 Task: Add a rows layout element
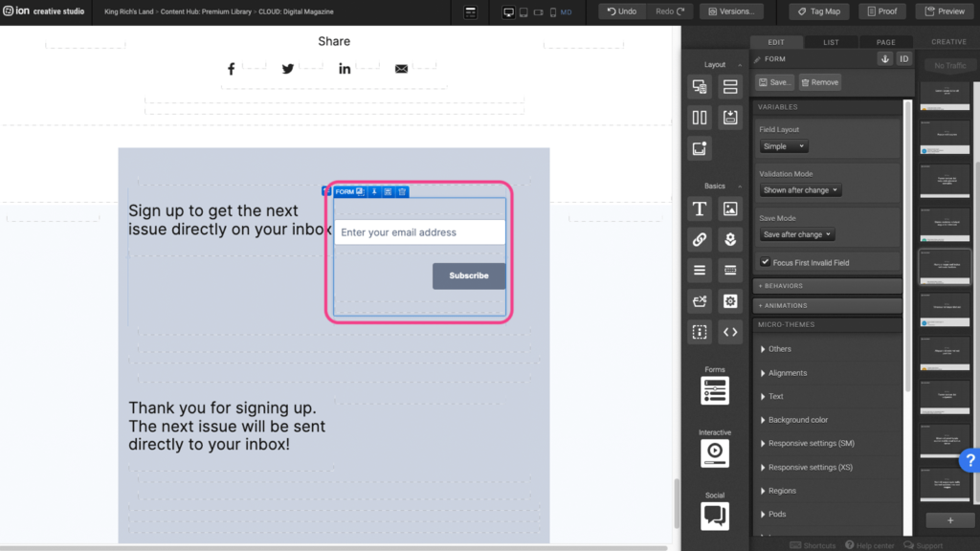730,86
